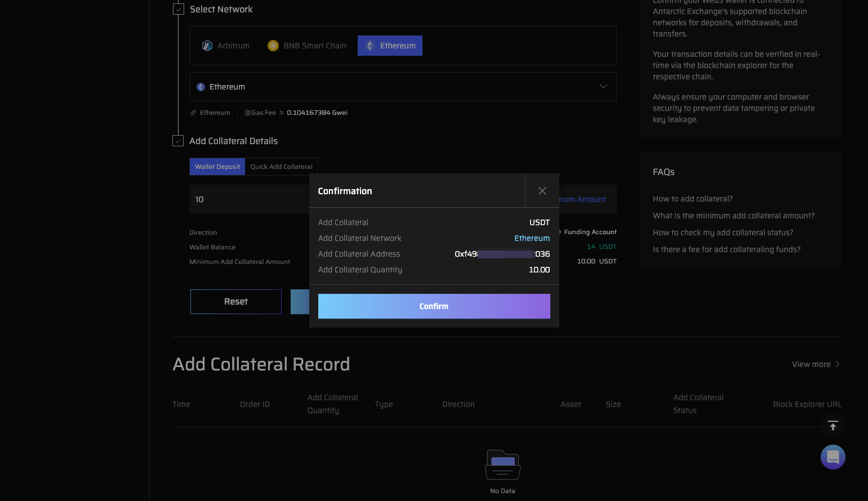
Task: Open View more collateral records
Action: click(816, 364)
